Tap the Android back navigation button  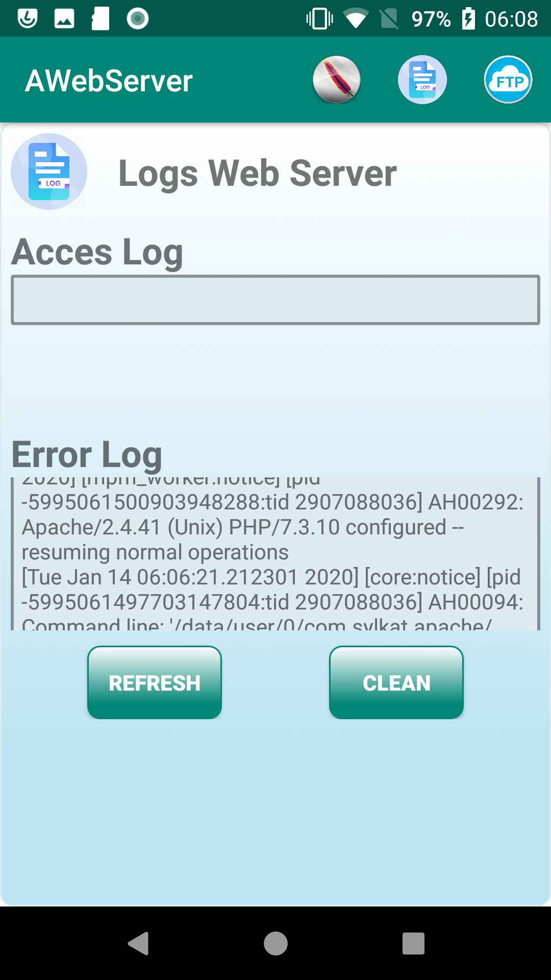[x=138, y=943]
